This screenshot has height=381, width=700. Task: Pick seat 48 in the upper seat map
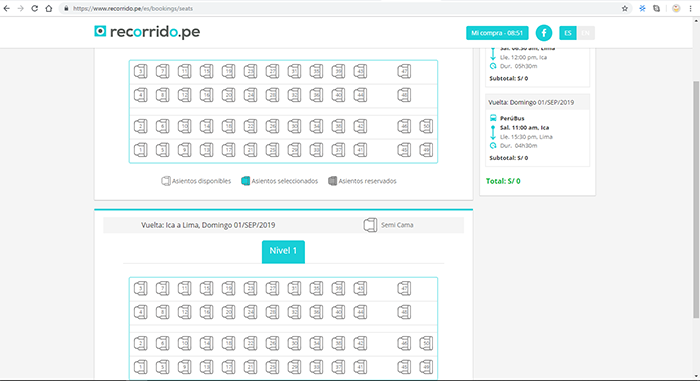[x=404, y=95]
